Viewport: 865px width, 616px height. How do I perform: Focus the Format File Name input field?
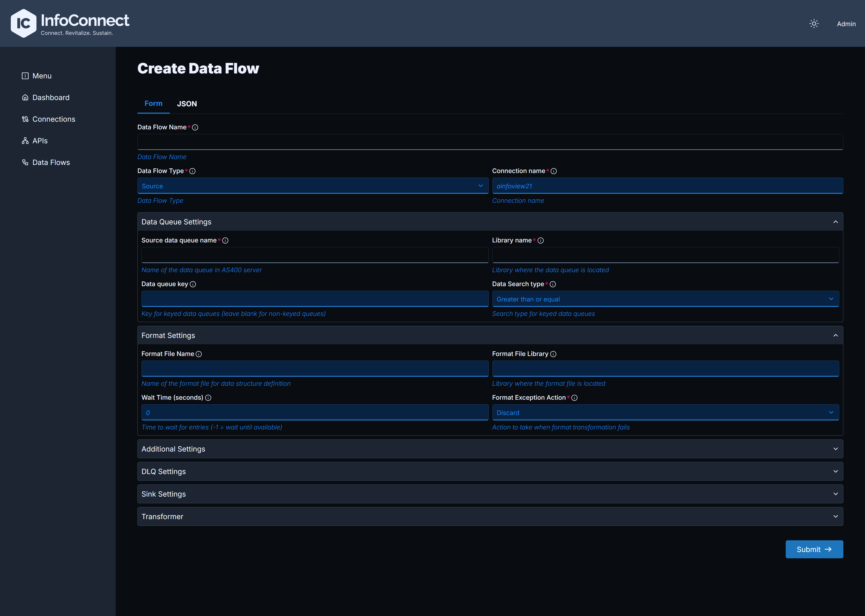(315, 369)
